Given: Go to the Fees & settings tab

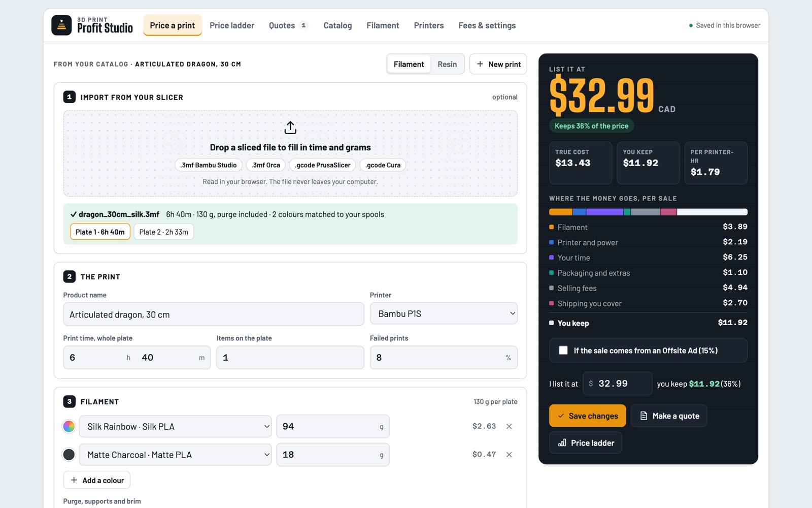Looking at the screenshot, I should coord(487,25).
